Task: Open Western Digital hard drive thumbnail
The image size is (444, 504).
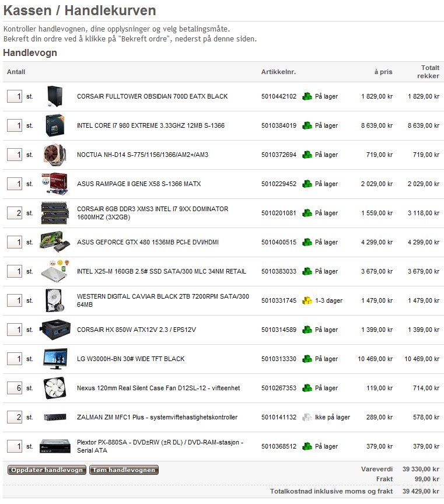Action: (55, 300)
